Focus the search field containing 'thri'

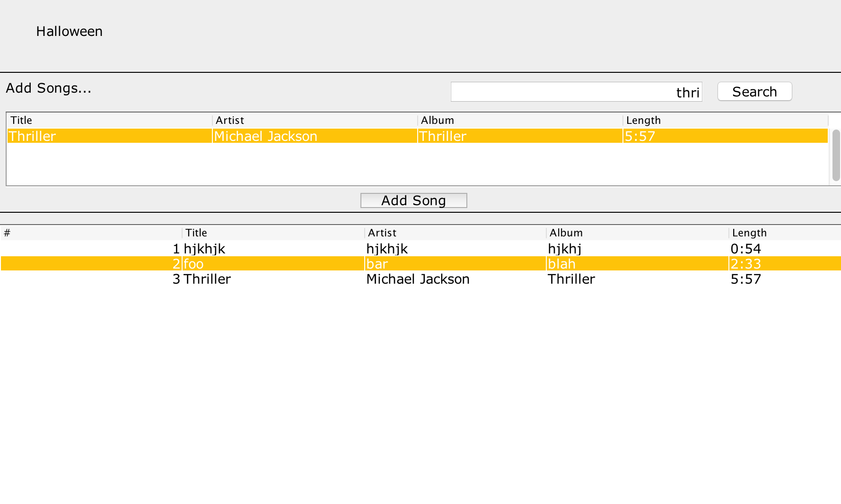[576, 92]
